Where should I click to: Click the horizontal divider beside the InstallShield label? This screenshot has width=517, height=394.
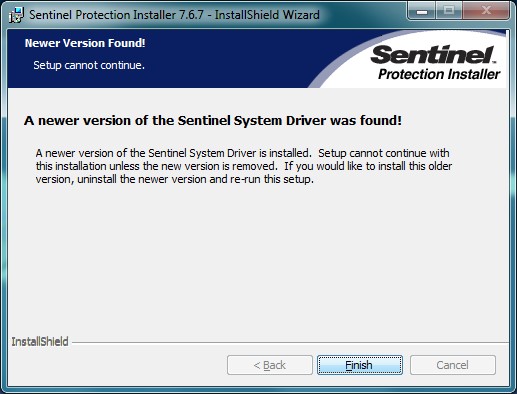point(290,342)
